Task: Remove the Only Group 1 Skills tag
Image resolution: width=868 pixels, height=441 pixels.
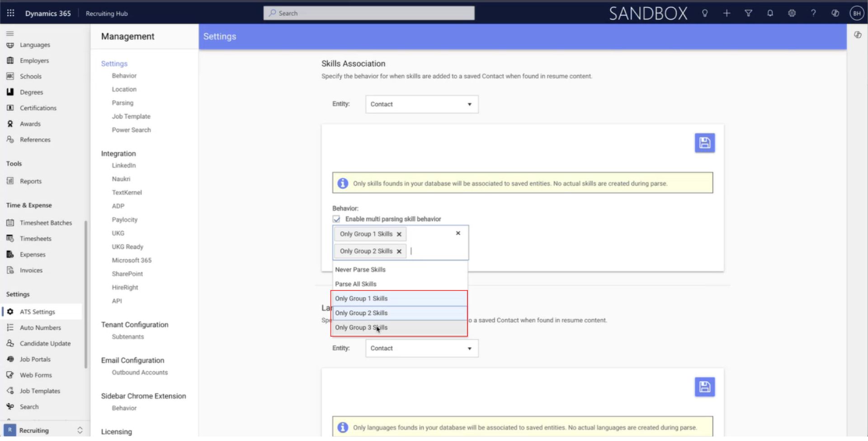Action: pyautogui.click(x=399, y=234)
